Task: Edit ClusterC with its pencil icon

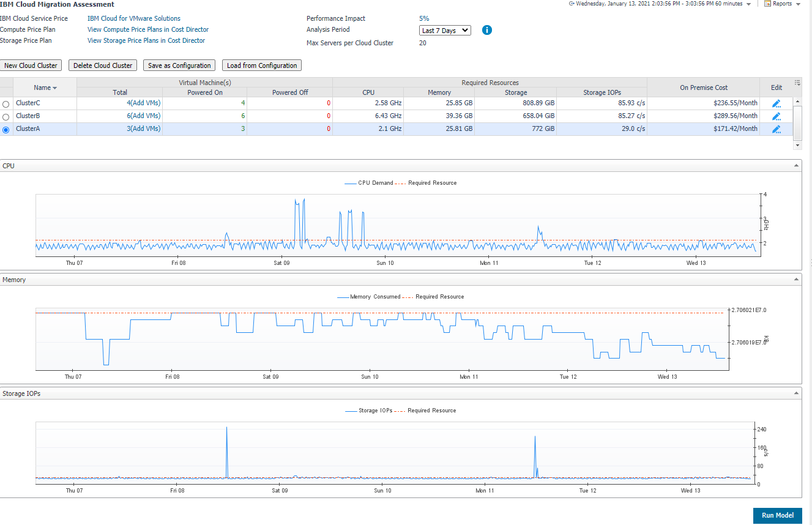Action: click(x=777, y=103)
